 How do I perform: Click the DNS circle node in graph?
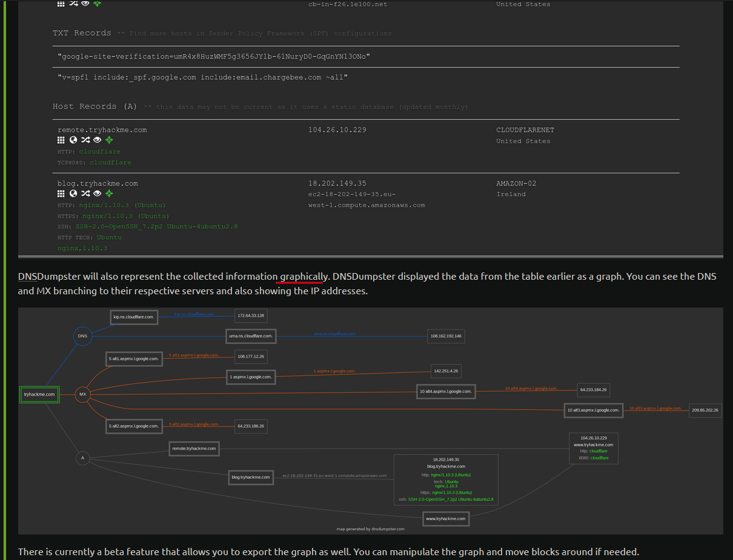(83, 336)
